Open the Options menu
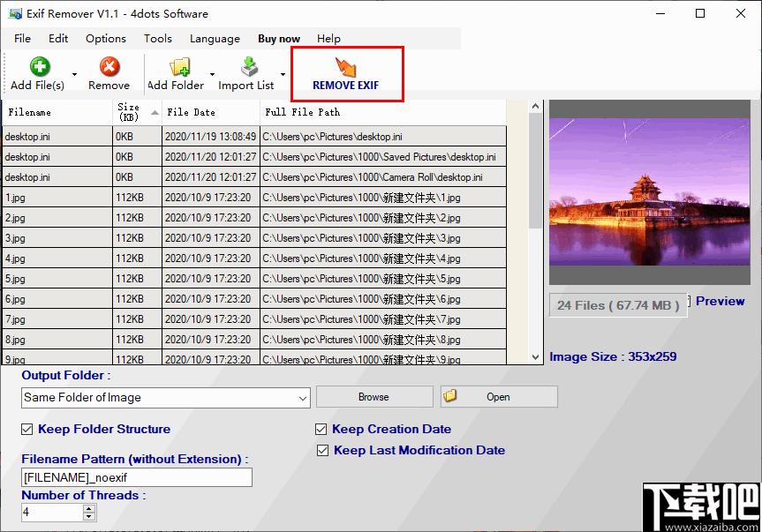 (106, 38)
